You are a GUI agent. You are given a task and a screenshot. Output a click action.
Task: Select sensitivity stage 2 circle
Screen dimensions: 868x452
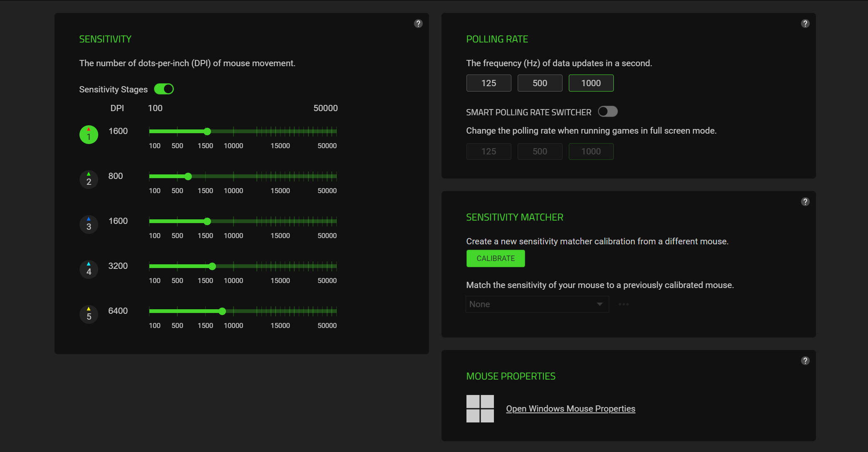click(89, 179)
